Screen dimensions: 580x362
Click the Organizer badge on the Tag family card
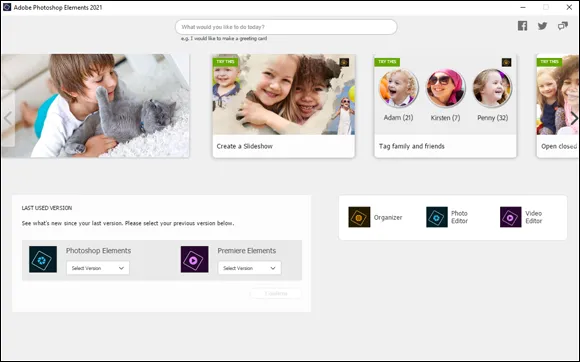coord(506,62)
